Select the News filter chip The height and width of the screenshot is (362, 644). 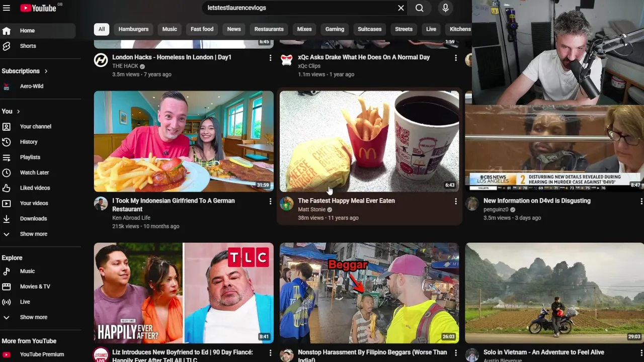(x=234, y=29)
